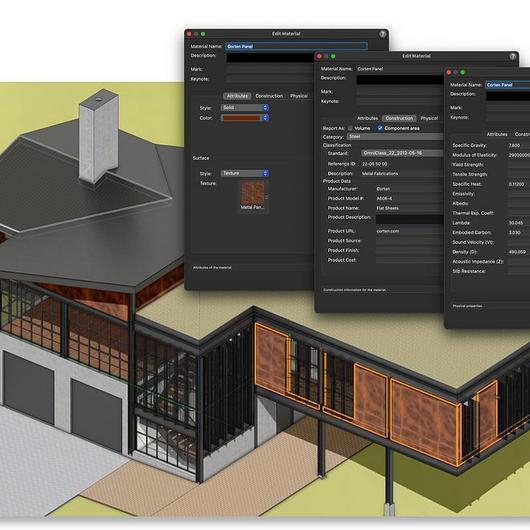Screen dimensions: 530x530
Task: Open the Standard dropdown showing OmniClass
Action: (x=403, y=153)
